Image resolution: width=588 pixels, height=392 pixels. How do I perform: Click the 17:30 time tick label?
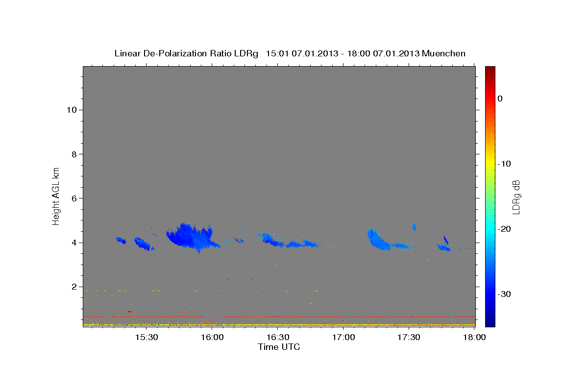[409, 337]
